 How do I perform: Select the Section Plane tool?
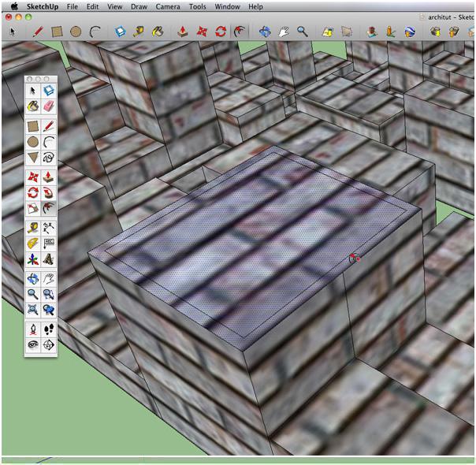click(49, 345)
